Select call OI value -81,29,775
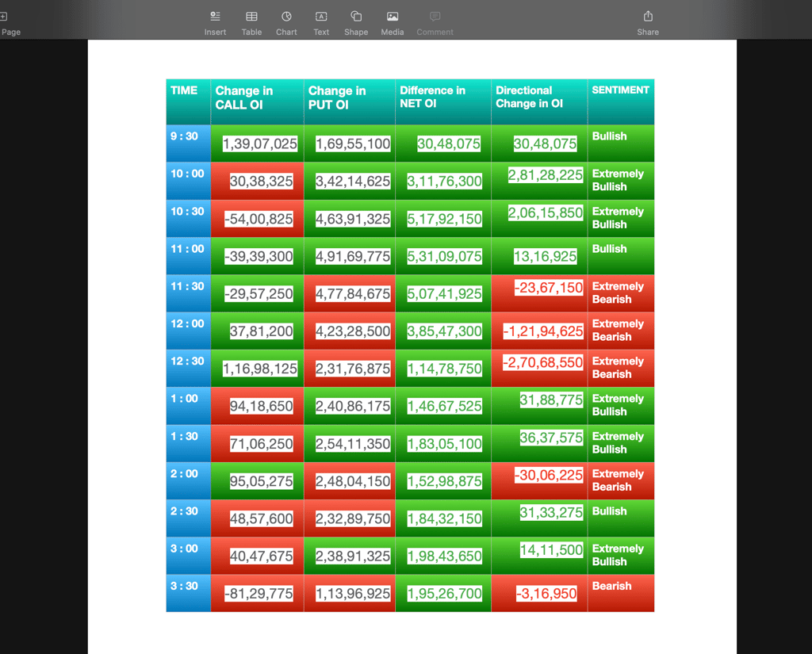The width and height of the screenshot is (812, 654). pyautogui.click(x=259, y=593)
